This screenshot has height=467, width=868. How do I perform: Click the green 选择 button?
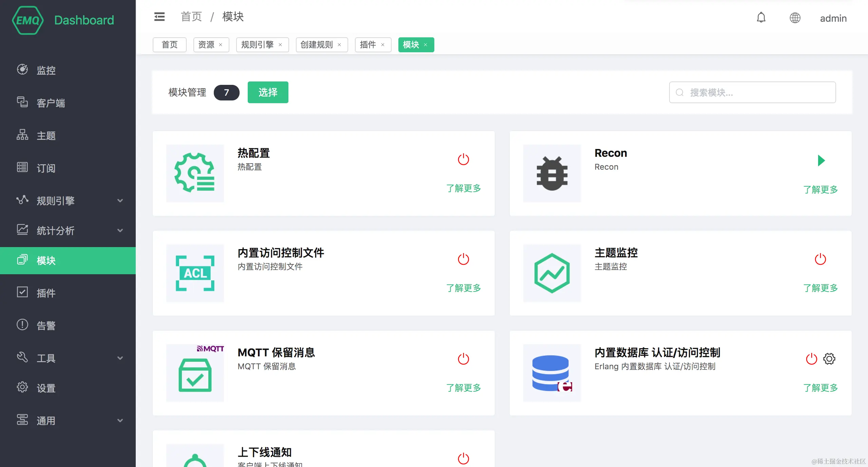pyautogui.click(x=268, y=92)
